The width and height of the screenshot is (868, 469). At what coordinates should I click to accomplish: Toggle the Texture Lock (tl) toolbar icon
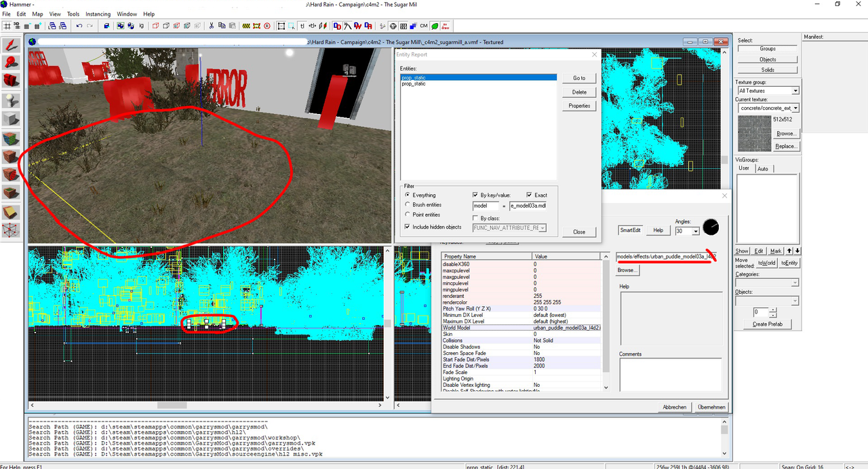coord(302,26)
